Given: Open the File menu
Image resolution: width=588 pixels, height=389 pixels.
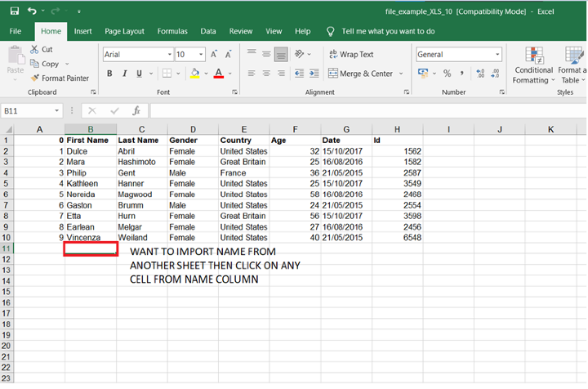Looking at the screenshot, I should coord(15,31).
